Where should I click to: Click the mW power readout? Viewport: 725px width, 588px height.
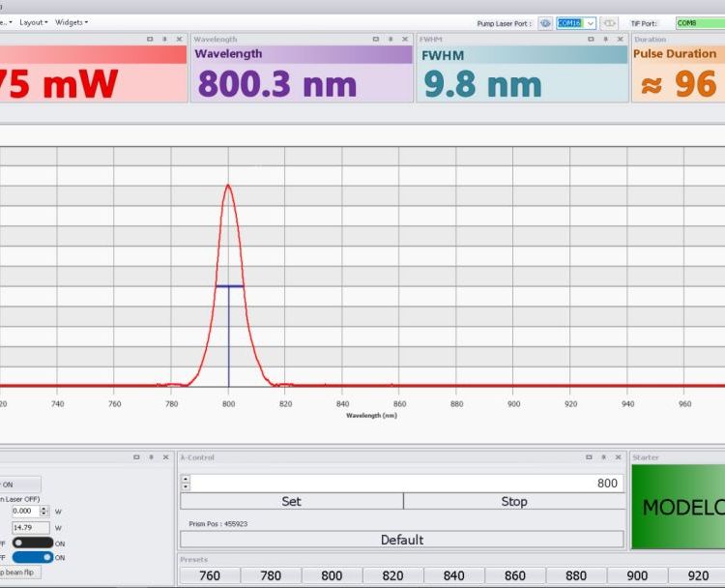click(59, 84)
